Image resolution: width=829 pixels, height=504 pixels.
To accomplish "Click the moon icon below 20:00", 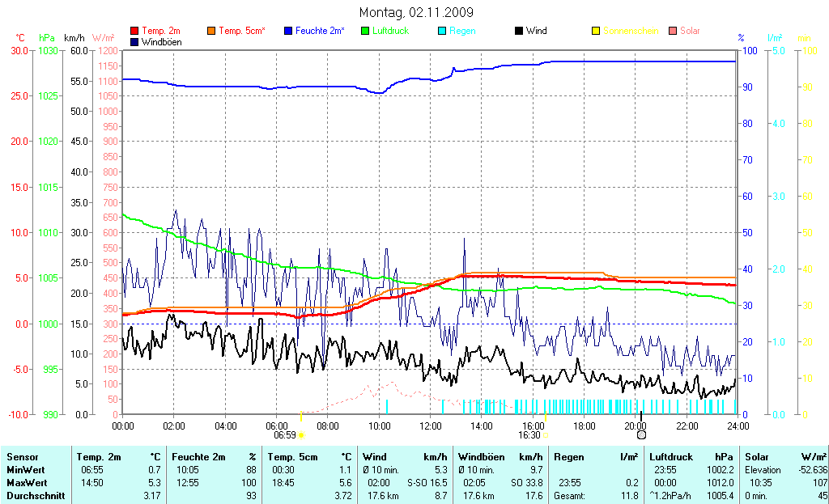I will click(641, 434).
